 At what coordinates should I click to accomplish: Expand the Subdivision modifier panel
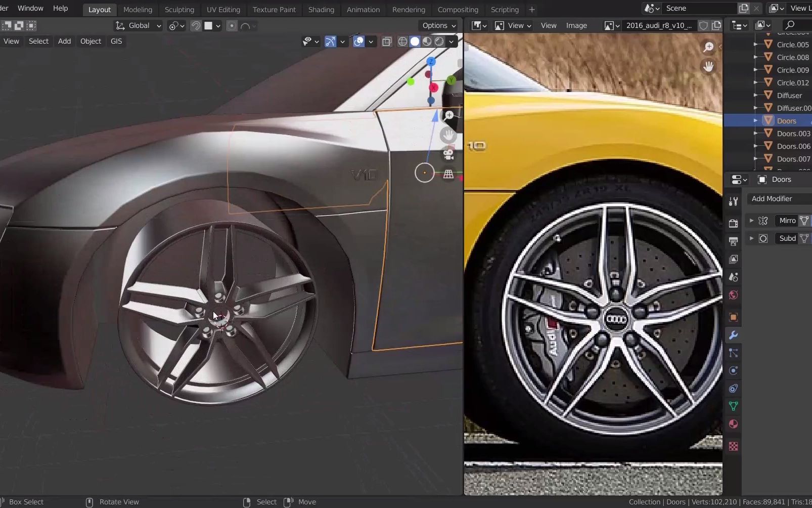click(x=751, y=238)
